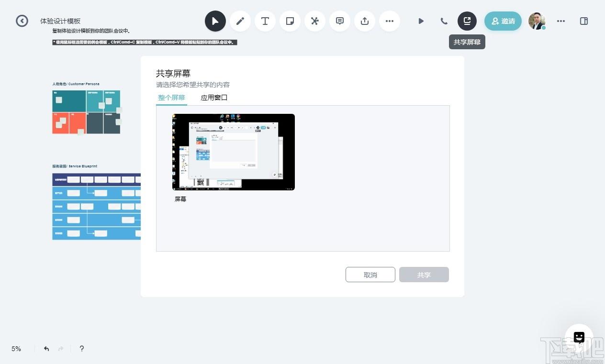Switch to the 整个屏幕 tab

tap(171, 98)
